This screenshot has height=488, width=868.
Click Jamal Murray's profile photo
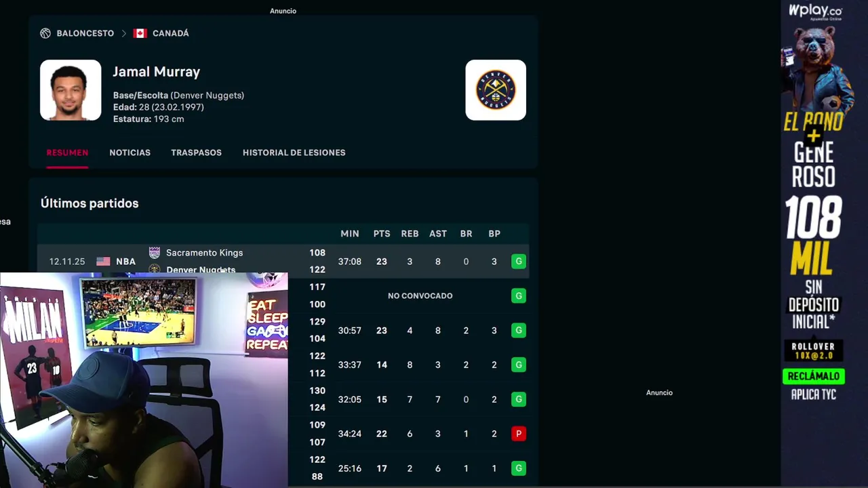pos(71,90)
